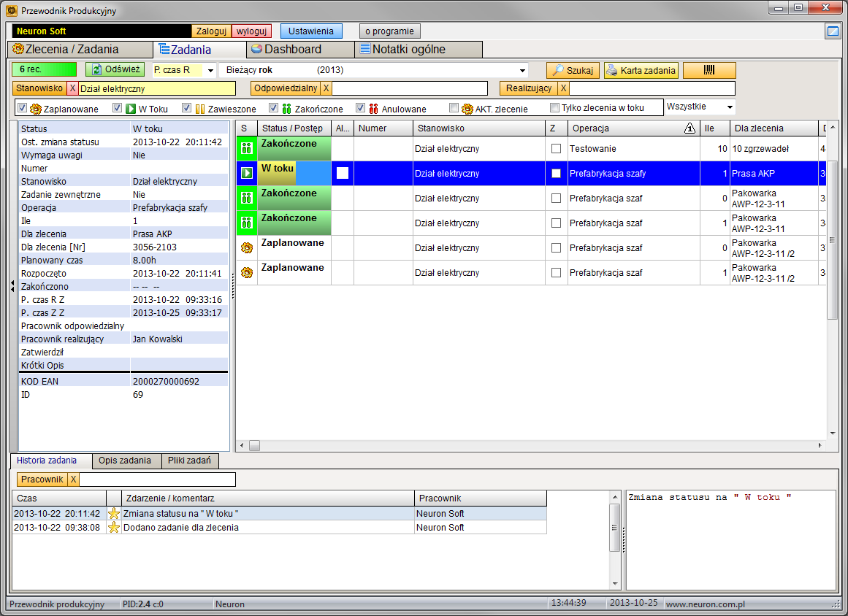Click the Stanowisko filter button

(x=39, y=88)
